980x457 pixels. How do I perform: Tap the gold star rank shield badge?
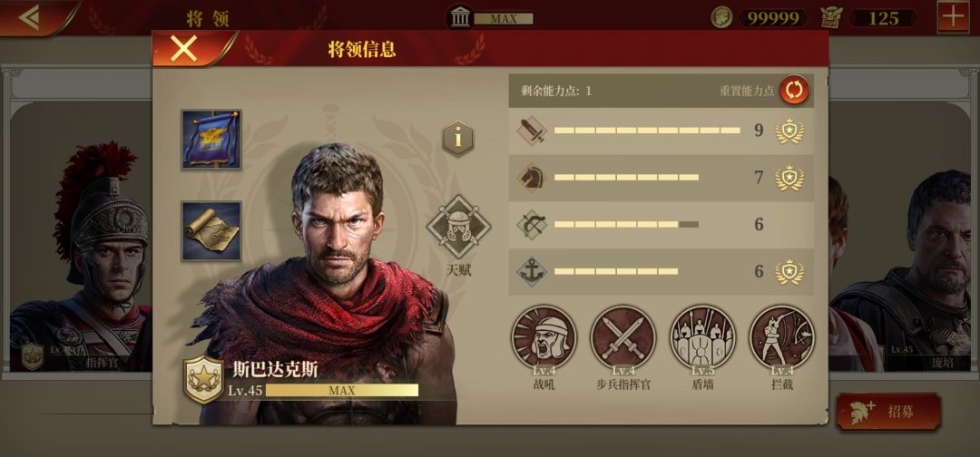(204, 379)
